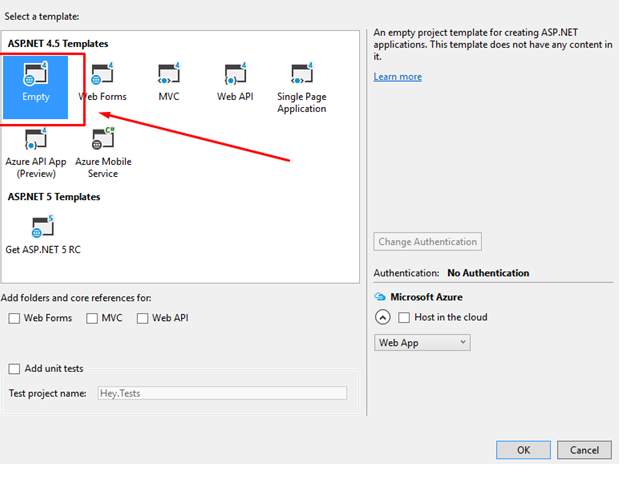Enable MVC folders and core references
628x489 pixels.
[x=92, y=318]
